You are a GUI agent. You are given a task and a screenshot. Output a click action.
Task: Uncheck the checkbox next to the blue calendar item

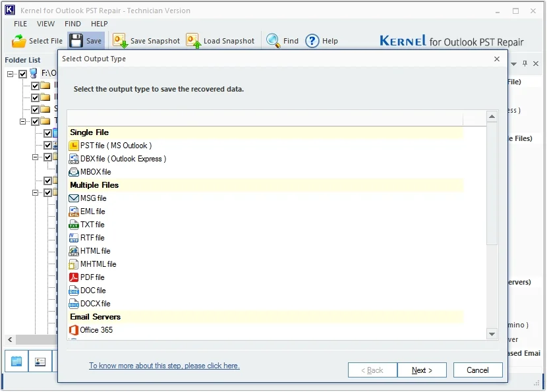48,133
